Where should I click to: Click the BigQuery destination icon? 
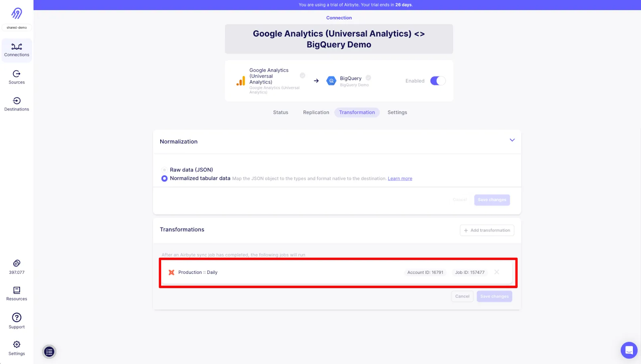[331, 81]
